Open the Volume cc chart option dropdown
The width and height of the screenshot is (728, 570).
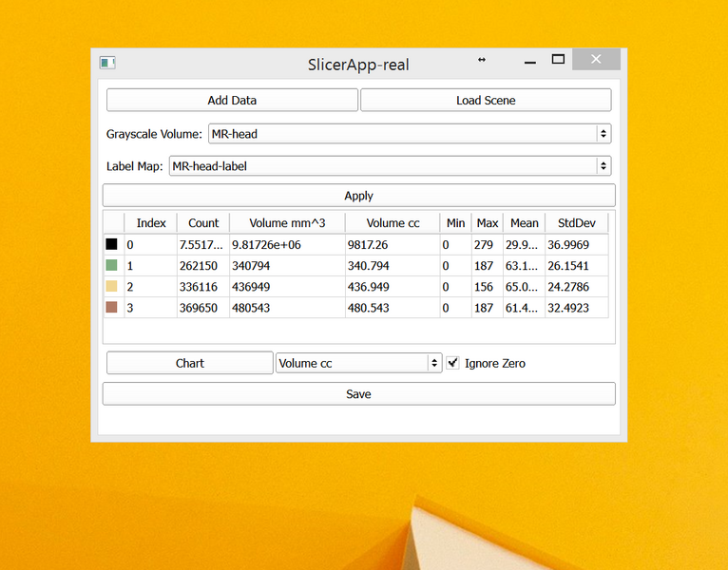(x=358, y=363)
